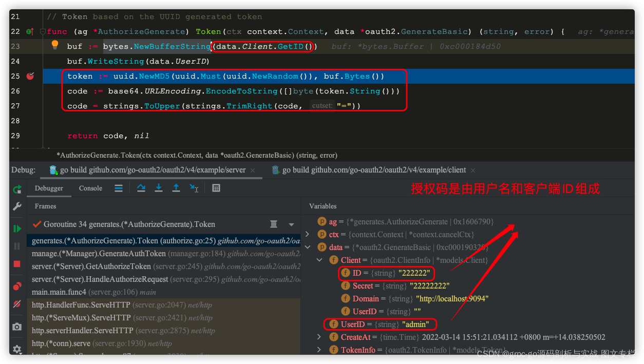The height and width of the screenshot is (364, 644).
Task: Click the breadcrumb *AuthorizeGenerate.Token signature
Action: [x=197, y=155]
